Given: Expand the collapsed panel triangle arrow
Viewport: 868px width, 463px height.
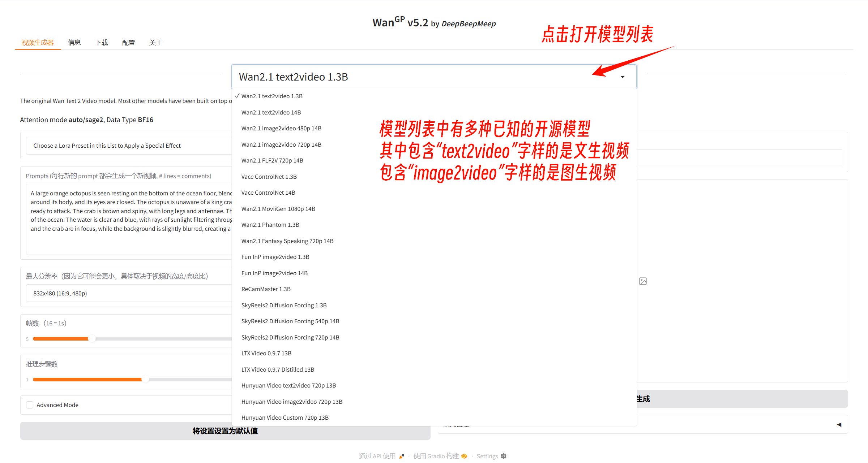Looking at the screenshot, I should [839, 425].
